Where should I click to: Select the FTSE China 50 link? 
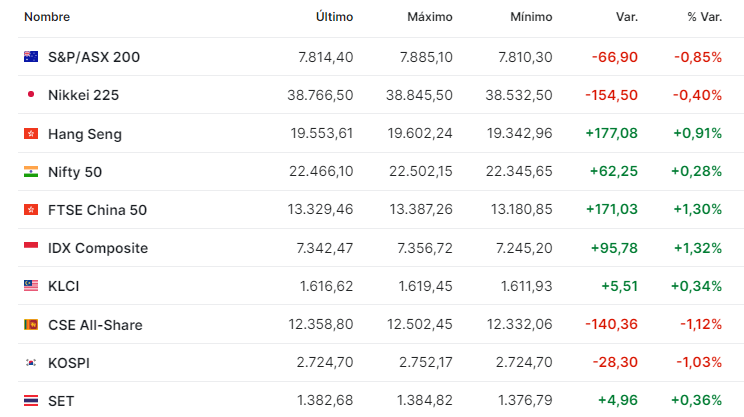(x=97, y=210)
